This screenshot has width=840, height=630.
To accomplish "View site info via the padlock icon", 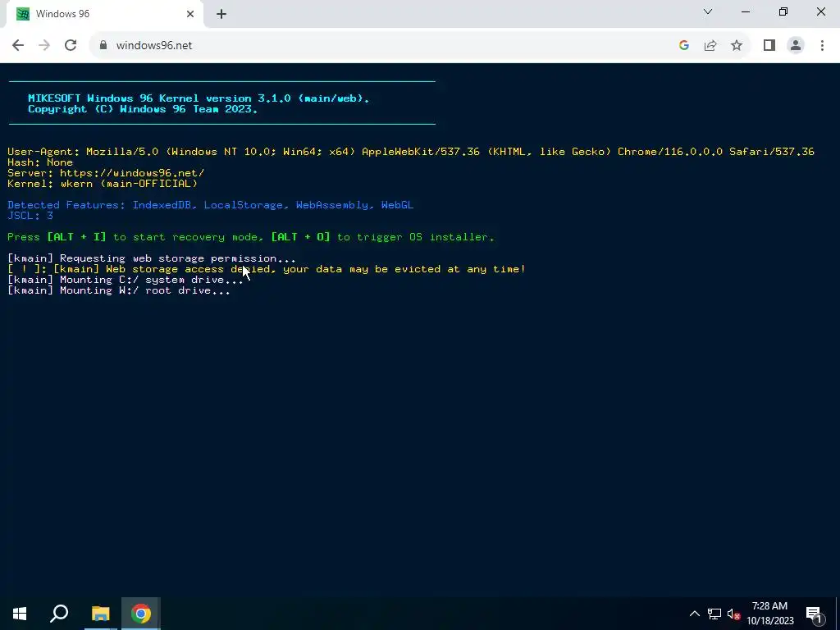I will tap(103, 46).
